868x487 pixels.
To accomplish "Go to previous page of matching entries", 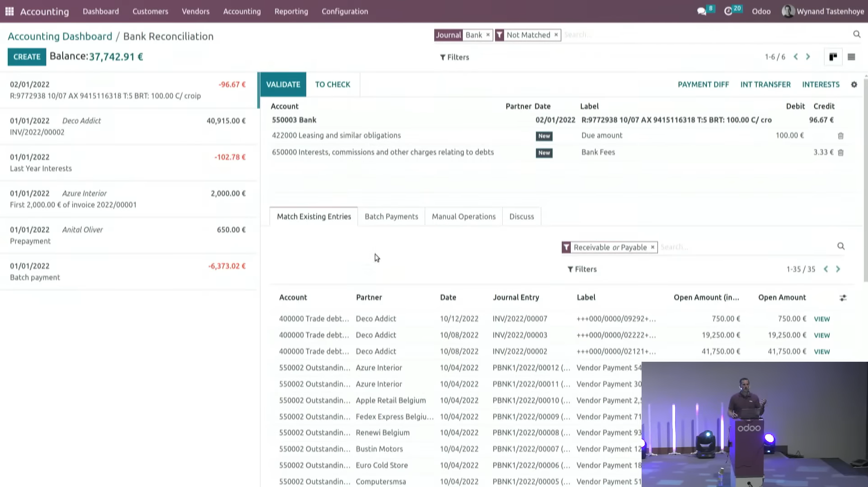I will click(x=826, y=269).
